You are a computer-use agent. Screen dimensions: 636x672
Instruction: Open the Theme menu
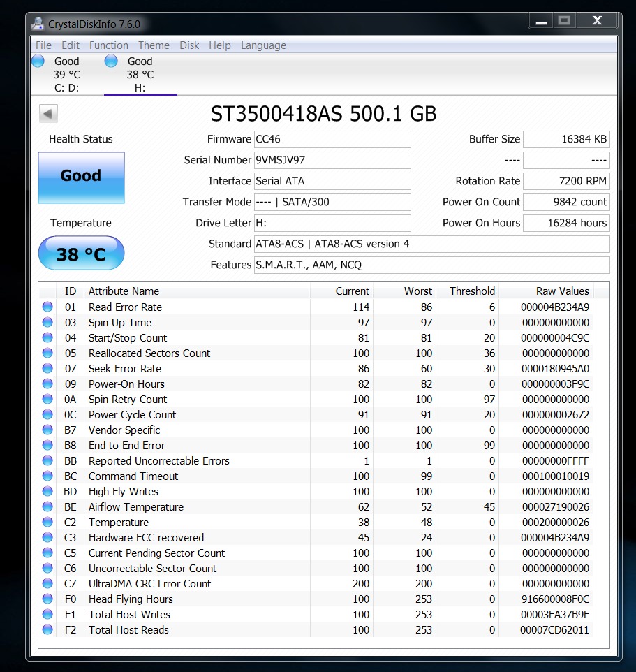154,45
